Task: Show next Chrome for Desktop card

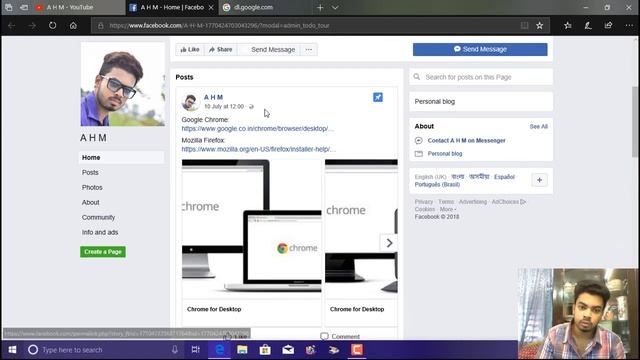Action: (x=389, y=243)
